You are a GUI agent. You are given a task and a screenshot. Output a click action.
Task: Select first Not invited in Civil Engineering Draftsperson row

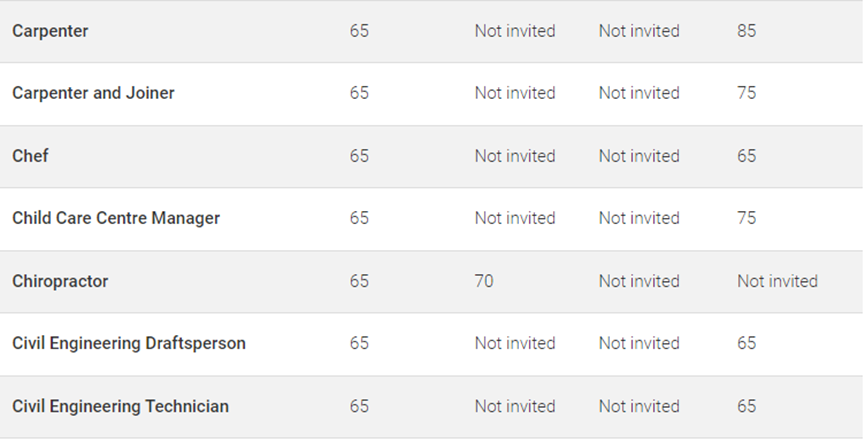[x=515, y=343]
